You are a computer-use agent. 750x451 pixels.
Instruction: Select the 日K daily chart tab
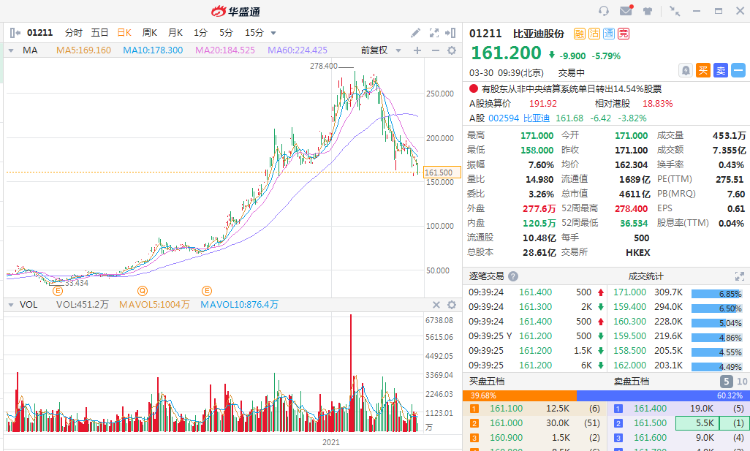[124, 33]
